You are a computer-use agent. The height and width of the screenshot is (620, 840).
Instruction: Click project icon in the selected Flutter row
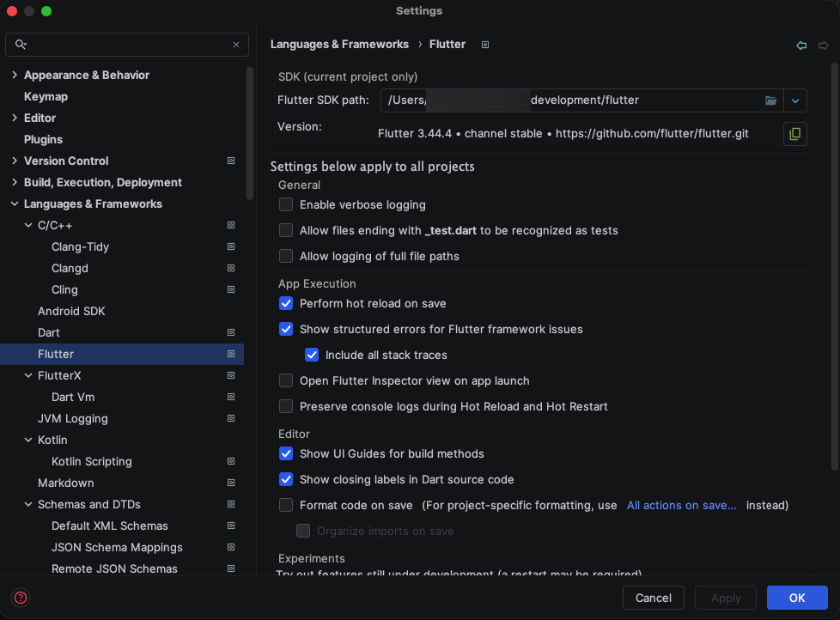pos(231,354)
